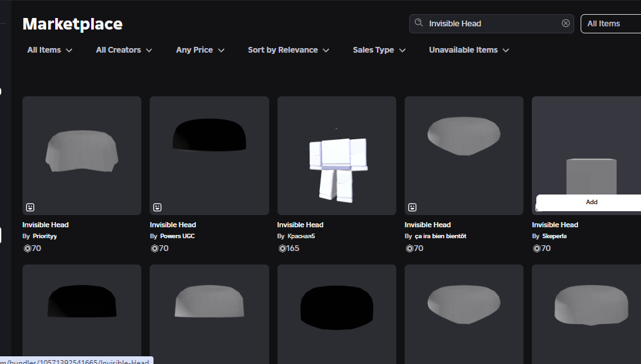Image resolution: width=641 pixels, height=364 pixels.
Task: Open the black Invisible Head thumbnail by Powers UGC
Action: point(209,155)
